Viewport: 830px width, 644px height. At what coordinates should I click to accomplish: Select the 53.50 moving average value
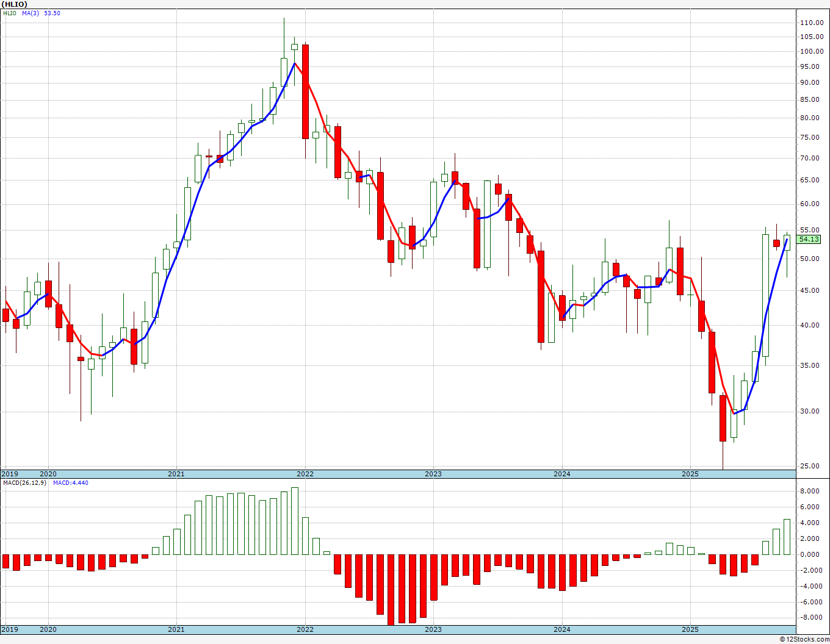52,13
